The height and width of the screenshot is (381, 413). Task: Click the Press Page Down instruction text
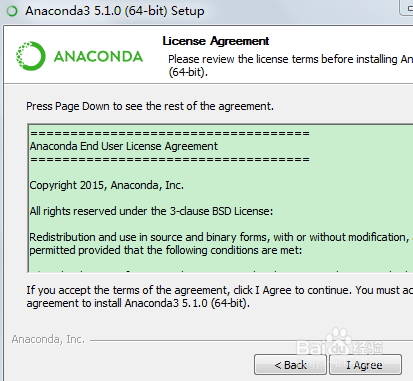click(150, 106)
